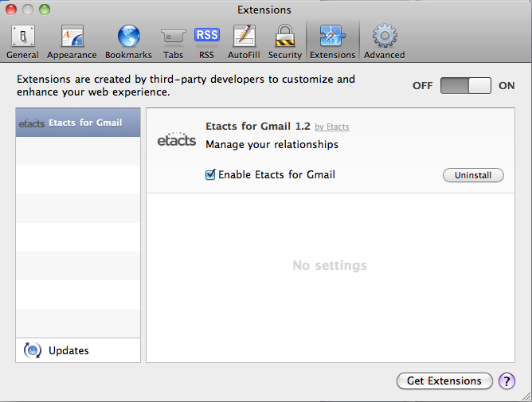The width and height of the screenshot is (532, 402).
Task: Select Etacts for Gmail in extension list
Action: (x=78, y=123)
